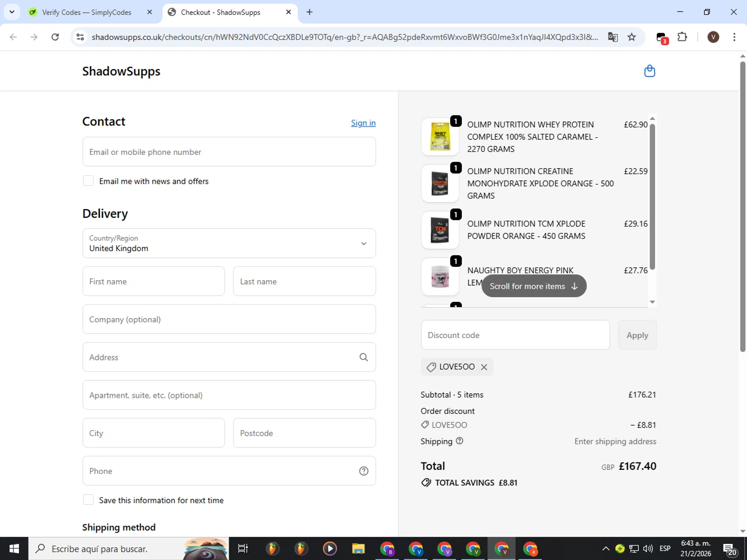The image size is (747, 560).
Task: Open a new browser tab
Action: (x=309, y=12)
